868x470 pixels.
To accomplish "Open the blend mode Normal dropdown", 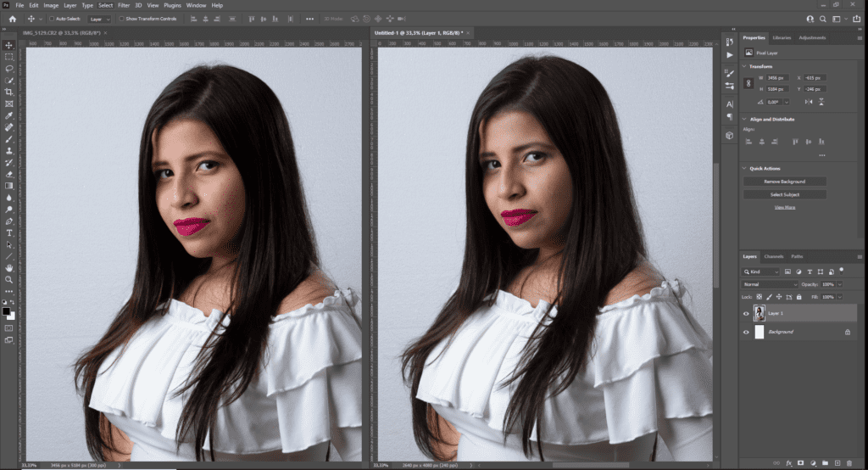I will pos(770,284).
